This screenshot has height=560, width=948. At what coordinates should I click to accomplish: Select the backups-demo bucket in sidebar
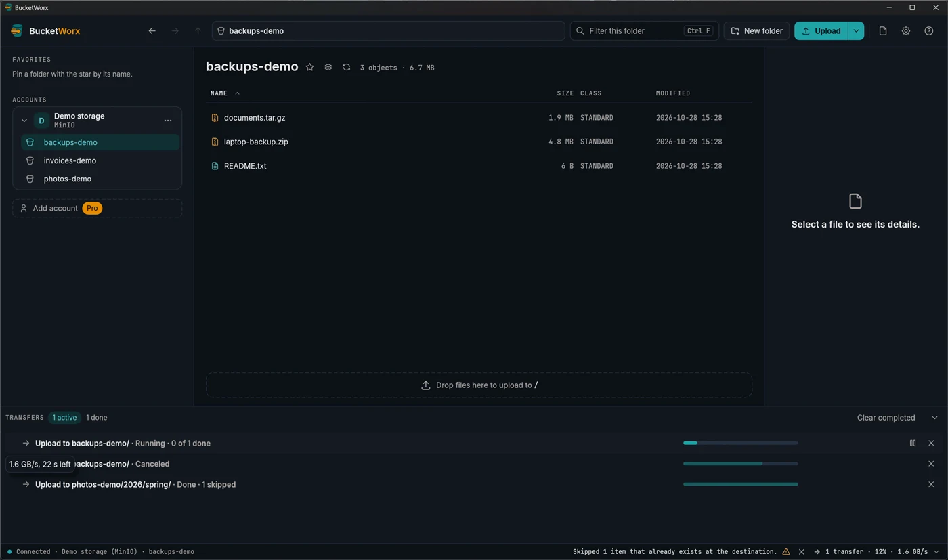(100, 142)
